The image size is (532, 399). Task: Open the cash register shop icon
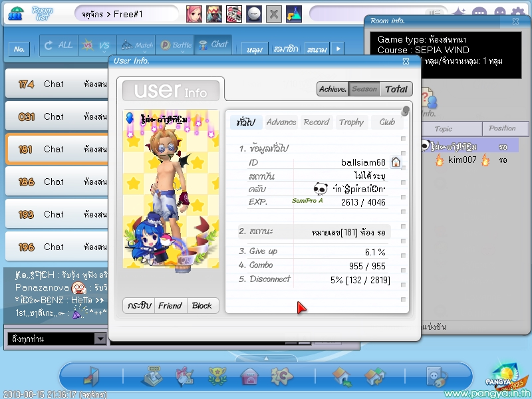point(152,376)
